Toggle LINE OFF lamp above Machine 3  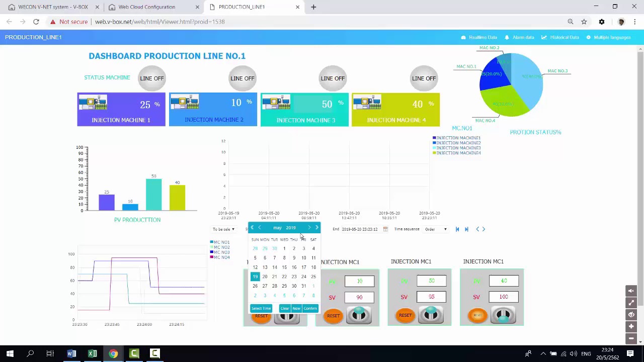[x=333, y=78]
